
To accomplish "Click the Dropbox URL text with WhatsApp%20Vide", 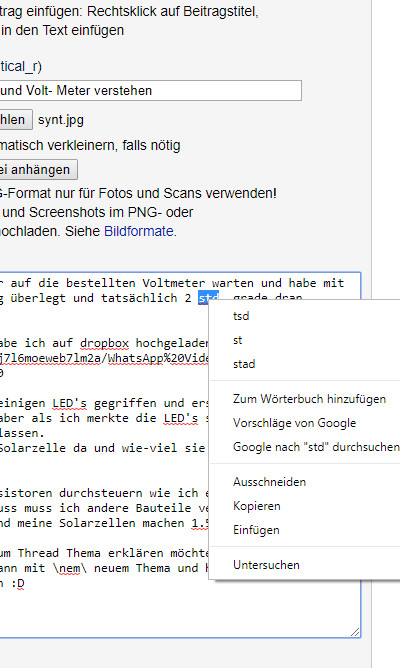I will point(104,358).
